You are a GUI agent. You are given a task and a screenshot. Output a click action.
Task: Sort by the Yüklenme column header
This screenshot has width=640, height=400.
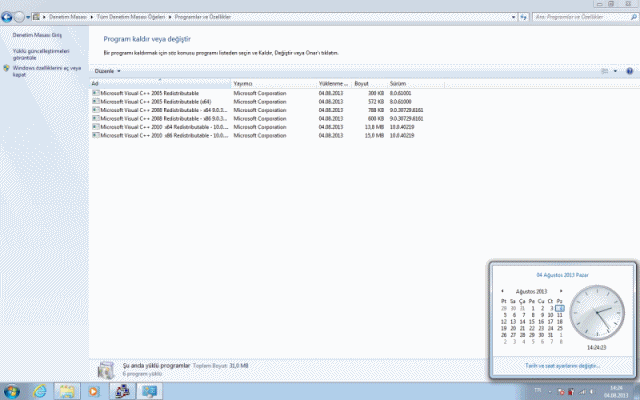pos(334,83)
